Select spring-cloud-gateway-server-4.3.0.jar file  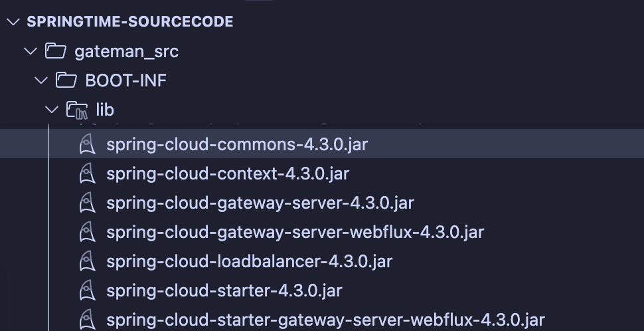[260, 203]
